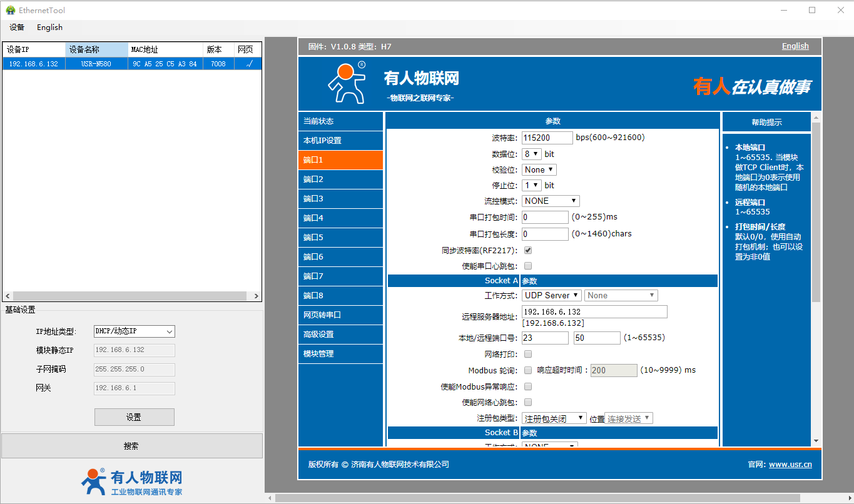This screenshot has height=504, width=854.
Task: Open the www.usr.cn website link
Action: [x=790, y=465]
